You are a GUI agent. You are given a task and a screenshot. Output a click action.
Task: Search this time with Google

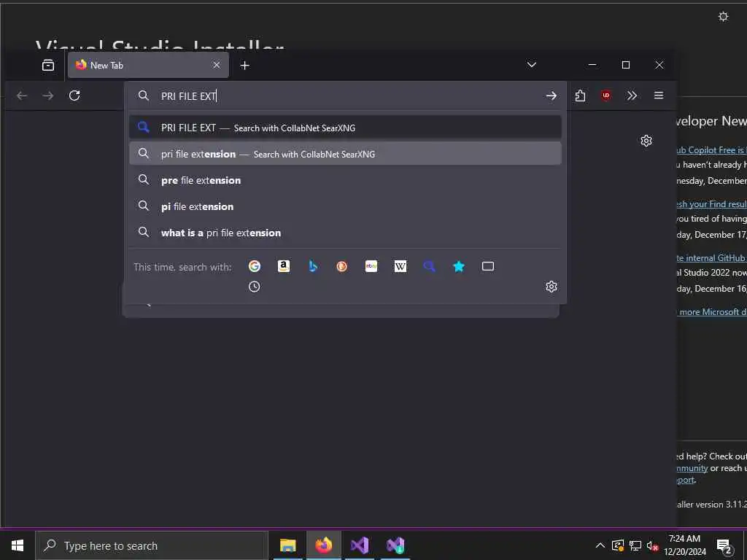coord(255,266)
